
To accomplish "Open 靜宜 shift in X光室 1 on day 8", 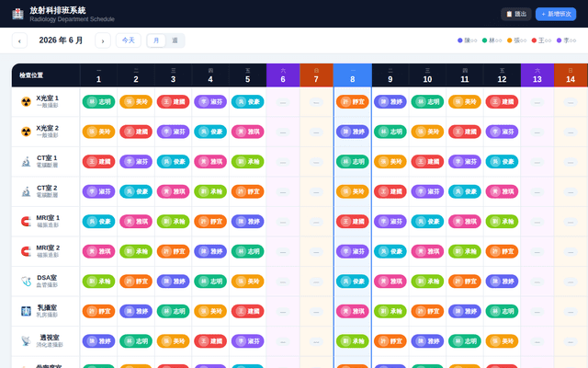I will click(353, 102).
